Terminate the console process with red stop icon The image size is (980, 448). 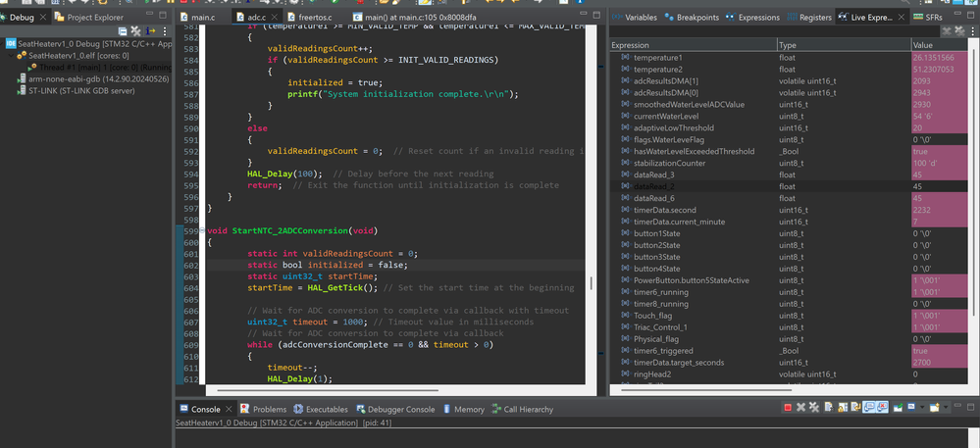(x=787, y=408)
